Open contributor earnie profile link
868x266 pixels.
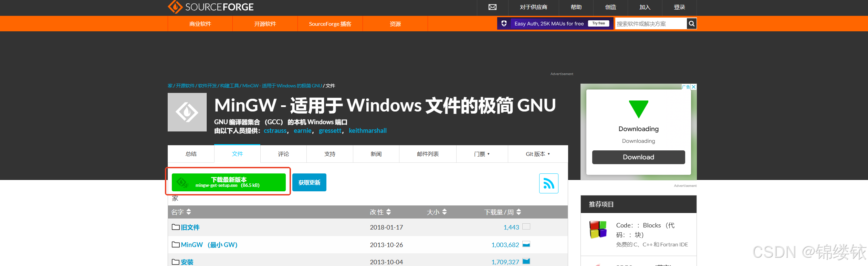[x=303, y=130]
